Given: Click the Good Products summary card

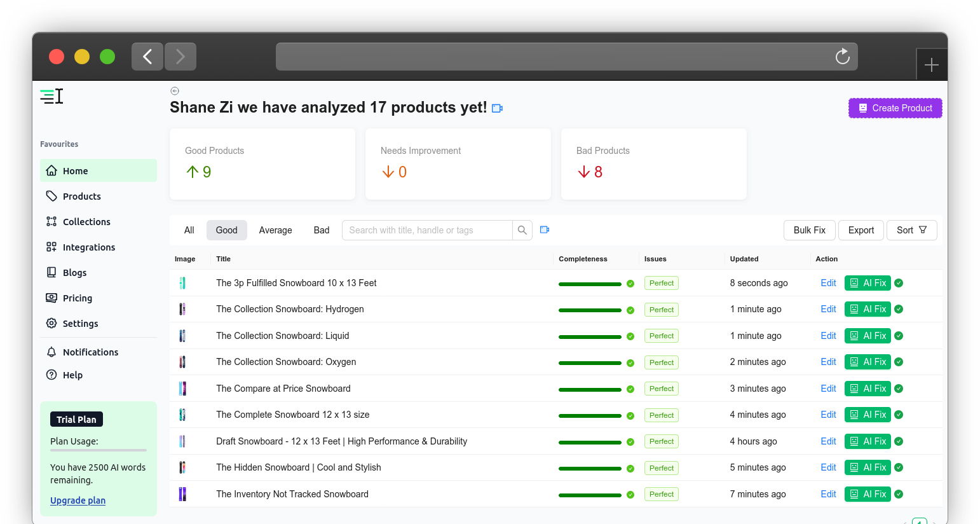Looking at the screenshot, I should (262, 164).
